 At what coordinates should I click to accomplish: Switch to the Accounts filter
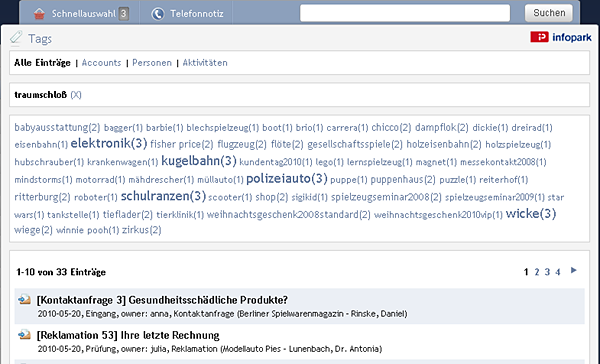click(x=101, y=63)
